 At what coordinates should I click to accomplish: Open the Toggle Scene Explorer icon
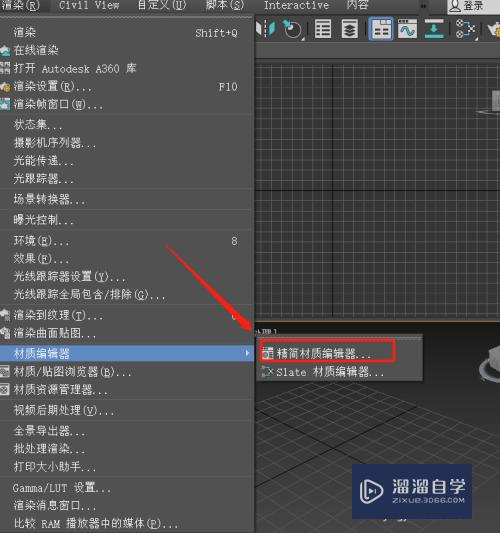[323, 29]
